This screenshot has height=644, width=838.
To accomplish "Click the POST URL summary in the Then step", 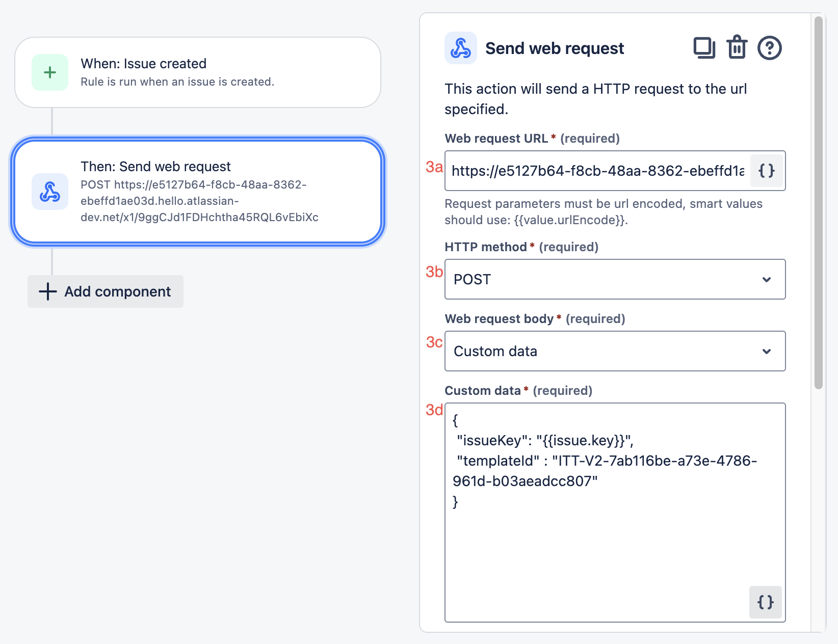I will click(199, 201).
